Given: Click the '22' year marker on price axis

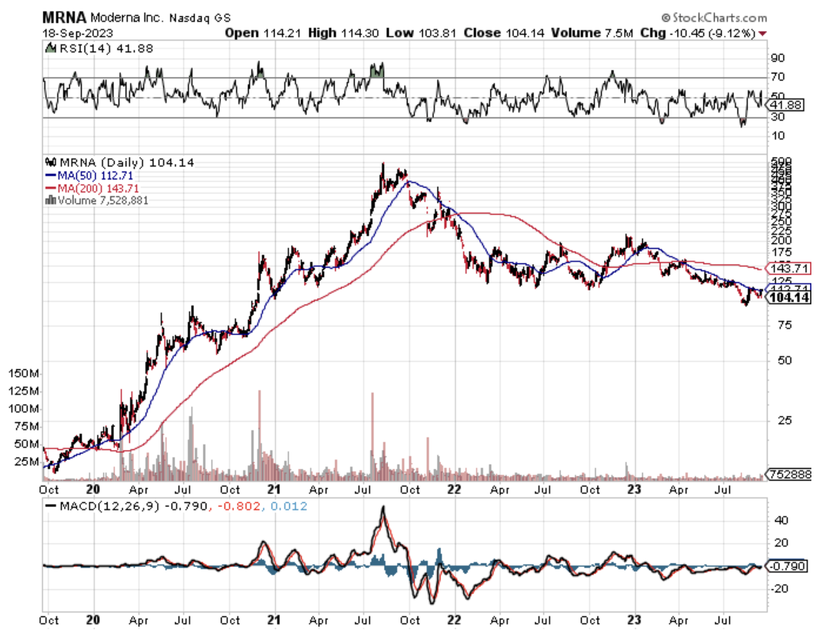Looking at the screenshot, I should pyautogui.click(x=454, y=490).
